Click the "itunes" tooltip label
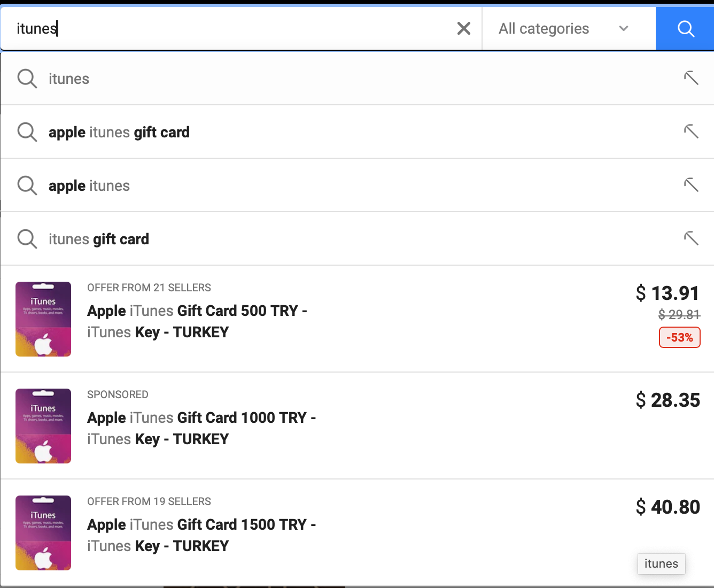Viewport: 714px width, 588px height. 661,563
